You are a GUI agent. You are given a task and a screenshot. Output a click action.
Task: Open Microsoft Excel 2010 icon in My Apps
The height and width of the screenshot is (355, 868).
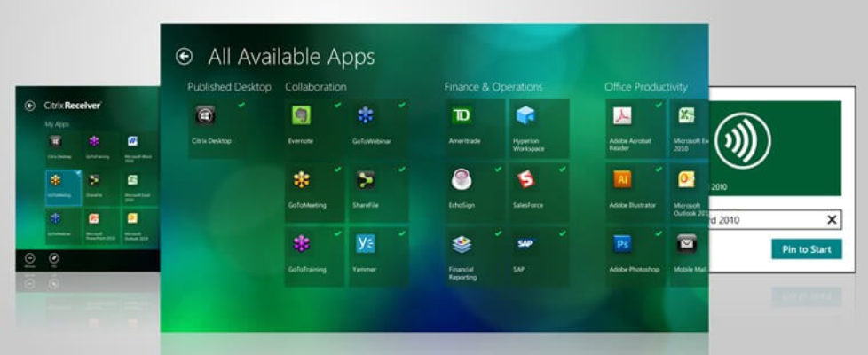coord(132,179)
